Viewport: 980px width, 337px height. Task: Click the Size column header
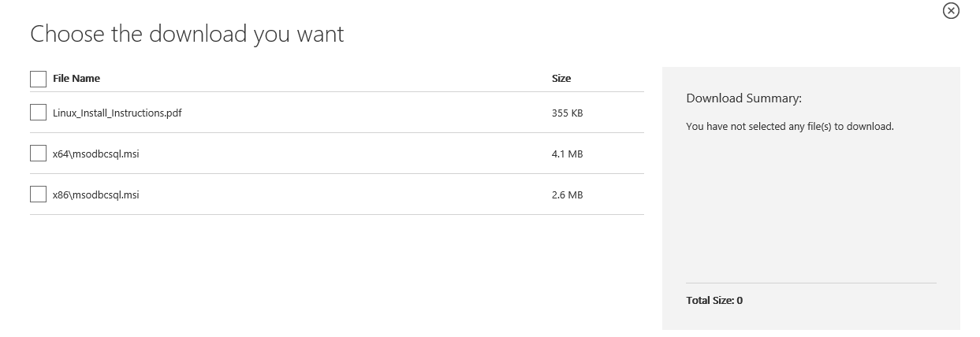pos(561,79)
